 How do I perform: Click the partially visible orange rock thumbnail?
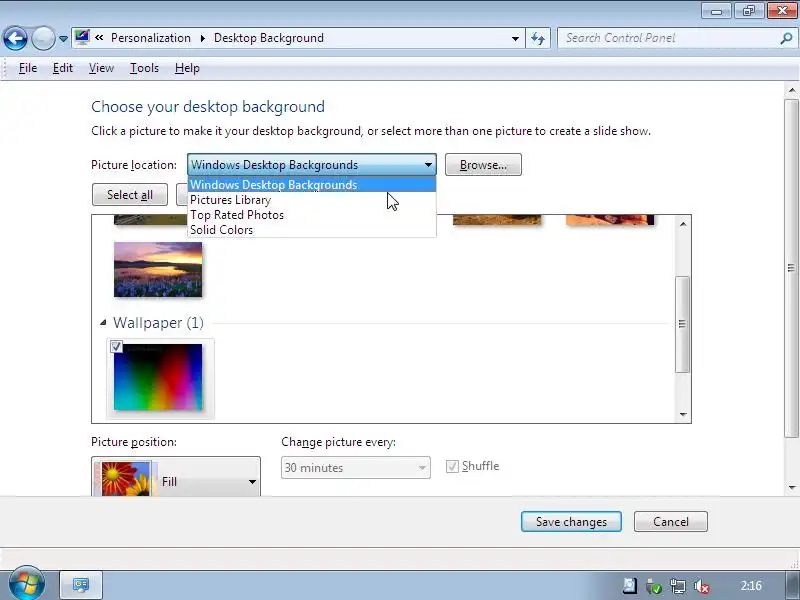tap(610, 220)
